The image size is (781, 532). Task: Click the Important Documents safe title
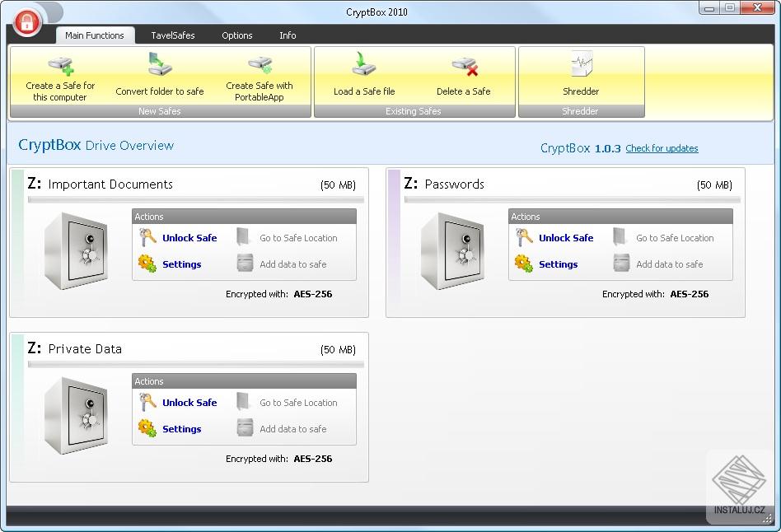point(110,184)
